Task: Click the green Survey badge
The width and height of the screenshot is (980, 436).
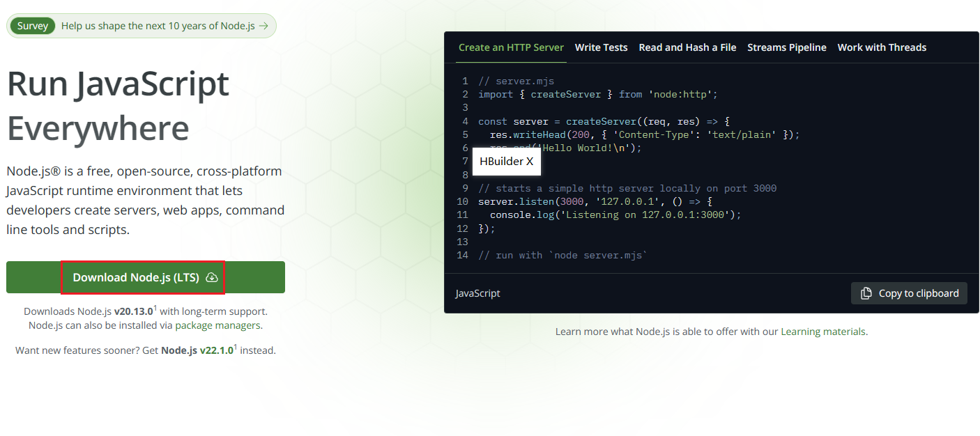Action: [33, 26]
